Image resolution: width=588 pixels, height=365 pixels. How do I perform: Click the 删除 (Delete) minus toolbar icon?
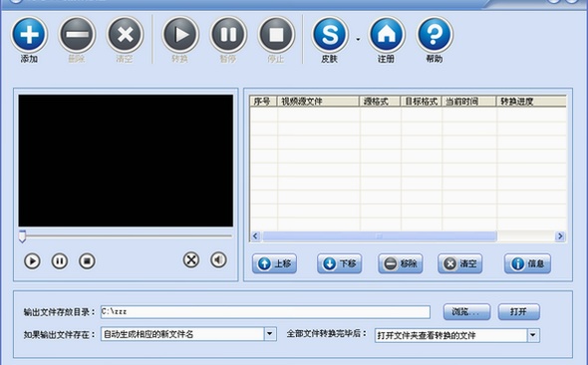[77, 35]
